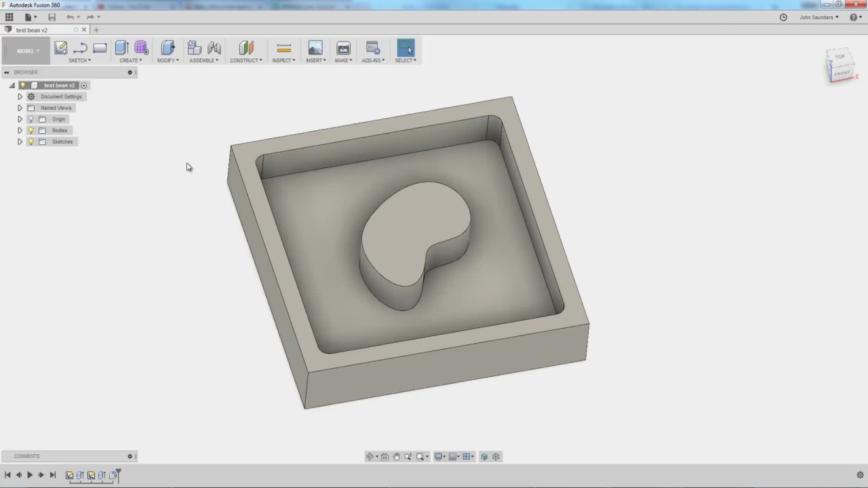Open the Viewports layout dropdown
The width and height of the screenshot is (868, 488).
click(x=468, y=457)
